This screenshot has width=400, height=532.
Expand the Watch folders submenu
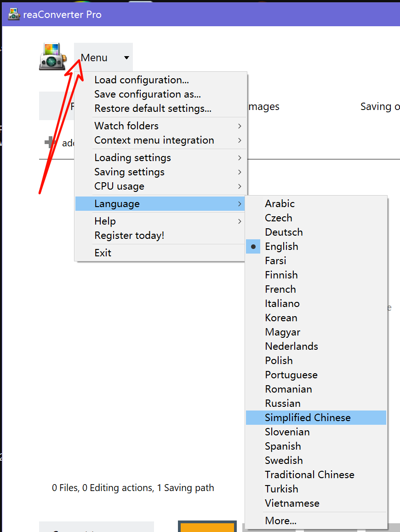tap(161, 126)
